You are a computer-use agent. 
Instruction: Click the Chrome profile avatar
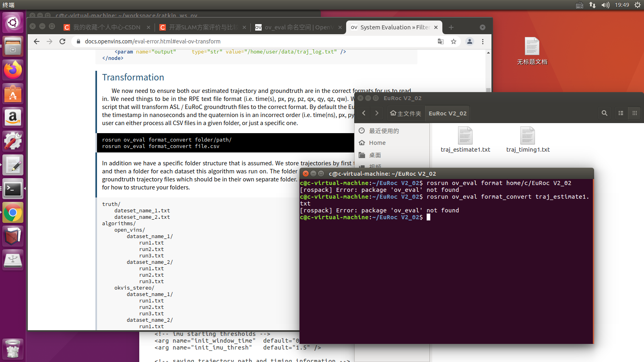(469, 41)
